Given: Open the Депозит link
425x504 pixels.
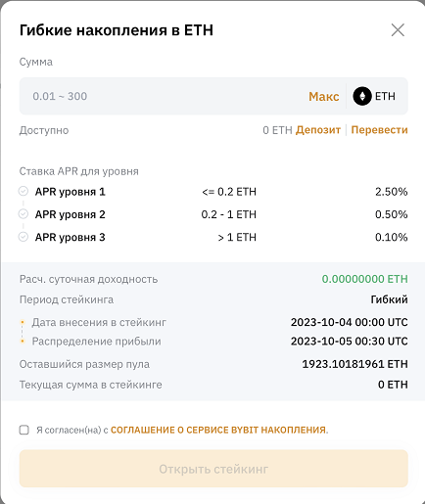Looking at the screenshot, I should pyautogui.click(x=318, y=130).
